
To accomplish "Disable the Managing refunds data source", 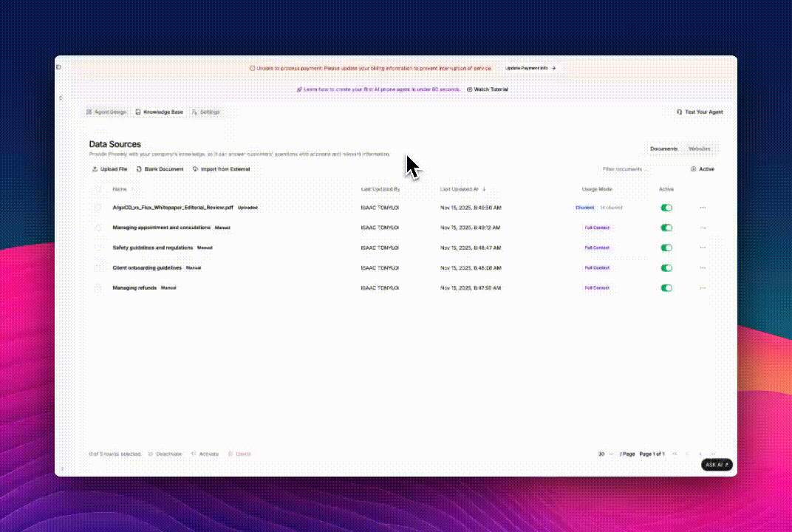I will tap(666, 287).
